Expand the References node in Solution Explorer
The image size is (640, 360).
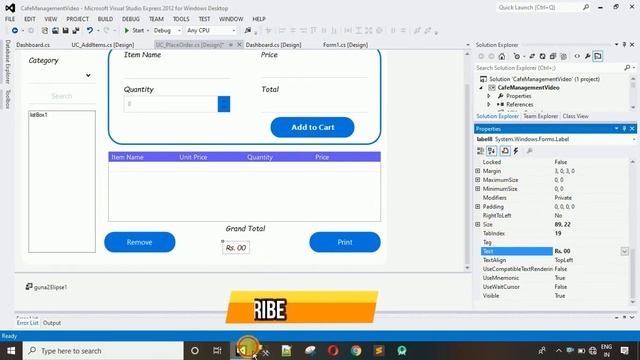tap(489, 104)
